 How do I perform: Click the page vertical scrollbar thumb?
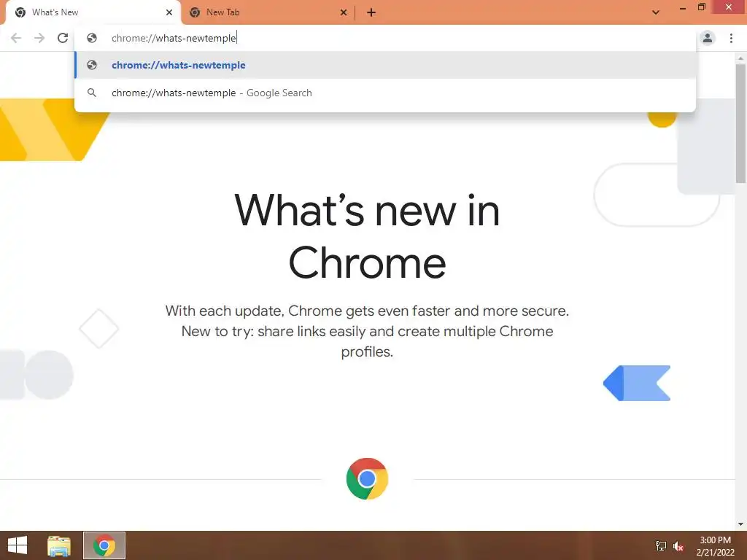(x=740, y=123)
